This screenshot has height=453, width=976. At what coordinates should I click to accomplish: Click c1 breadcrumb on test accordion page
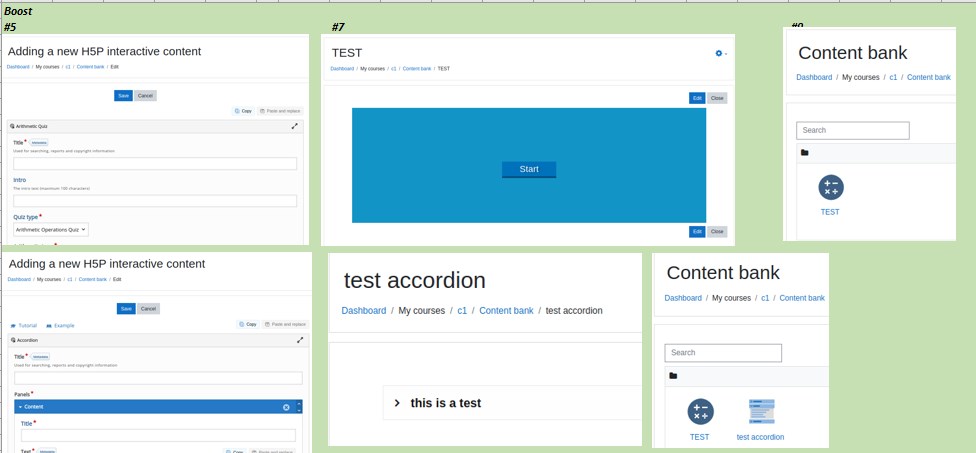click(x=462, y=311)
